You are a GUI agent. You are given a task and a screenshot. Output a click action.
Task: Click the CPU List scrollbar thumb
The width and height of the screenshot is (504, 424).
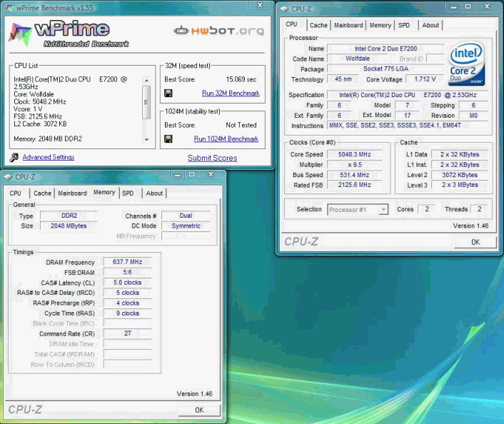click(146, 102)
